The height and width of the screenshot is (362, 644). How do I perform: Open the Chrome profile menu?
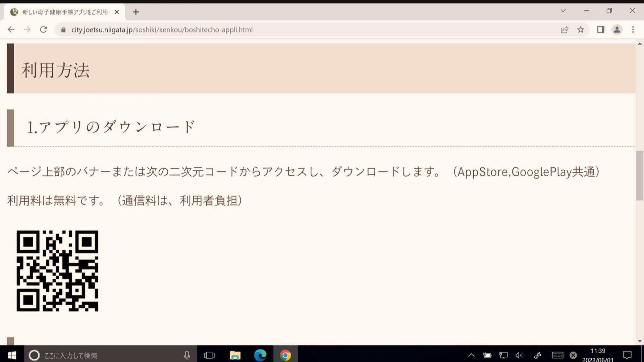(617, 29)
